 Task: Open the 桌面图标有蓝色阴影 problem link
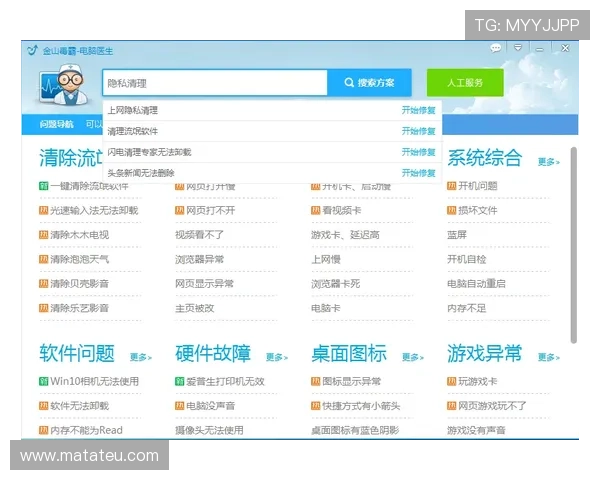point(355,430)
